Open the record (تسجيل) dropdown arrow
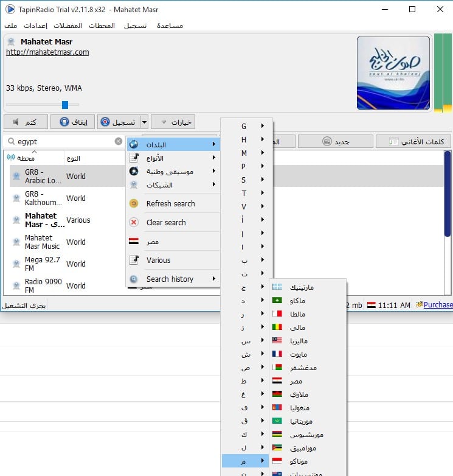 click(144, 122)
